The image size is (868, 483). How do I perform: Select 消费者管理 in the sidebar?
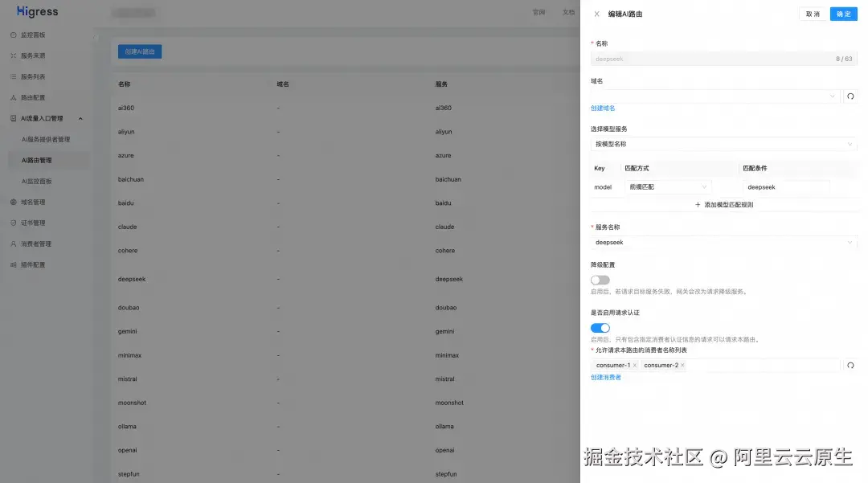click(x=38, y=245)
